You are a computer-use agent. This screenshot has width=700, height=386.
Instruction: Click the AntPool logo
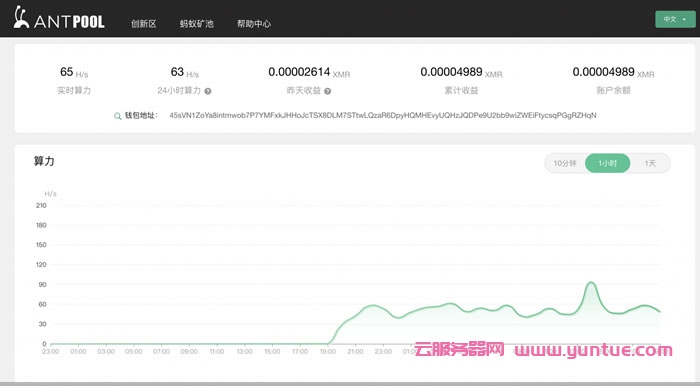(x=59, y=18)
